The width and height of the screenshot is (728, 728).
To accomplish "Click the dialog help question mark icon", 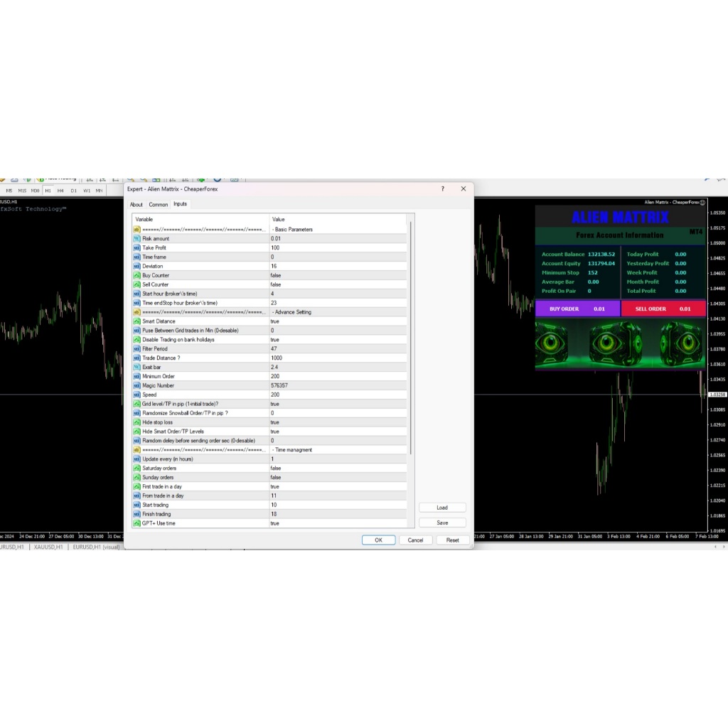I will click(x=442, y=189).
